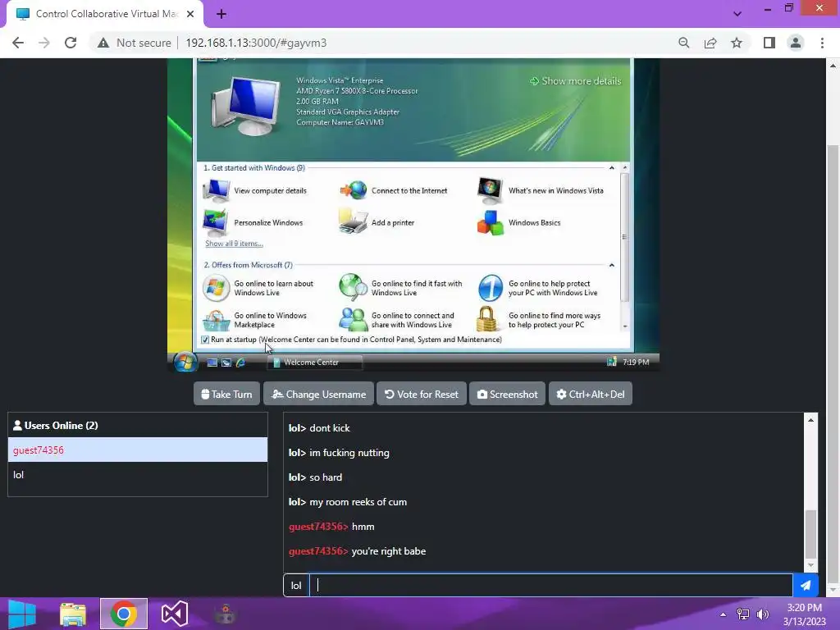Screen dimensions: 840x630
Task: Open Chrome three-dot menu
Action: pyautogui.click(x=822, y=43)
